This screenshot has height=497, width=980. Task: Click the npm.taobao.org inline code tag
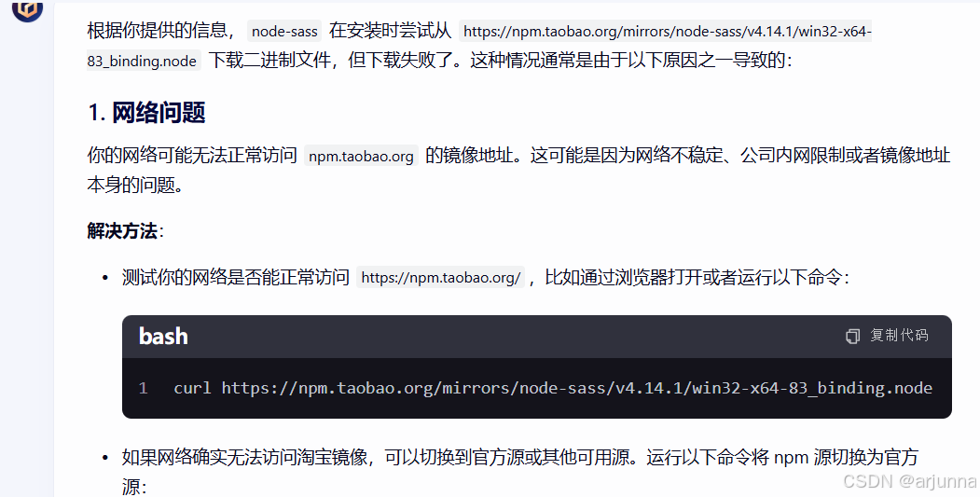coord(361,156)
